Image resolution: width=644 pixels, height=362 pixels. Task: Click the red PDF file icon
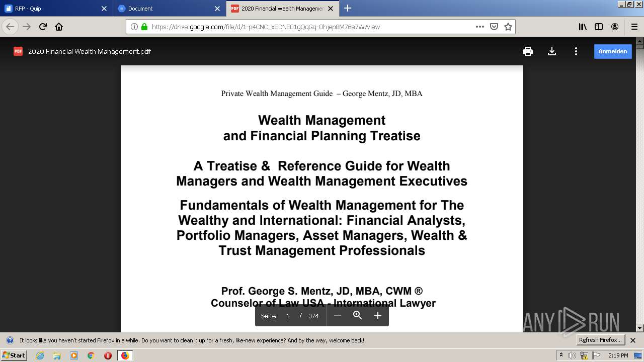coord(18,51)
